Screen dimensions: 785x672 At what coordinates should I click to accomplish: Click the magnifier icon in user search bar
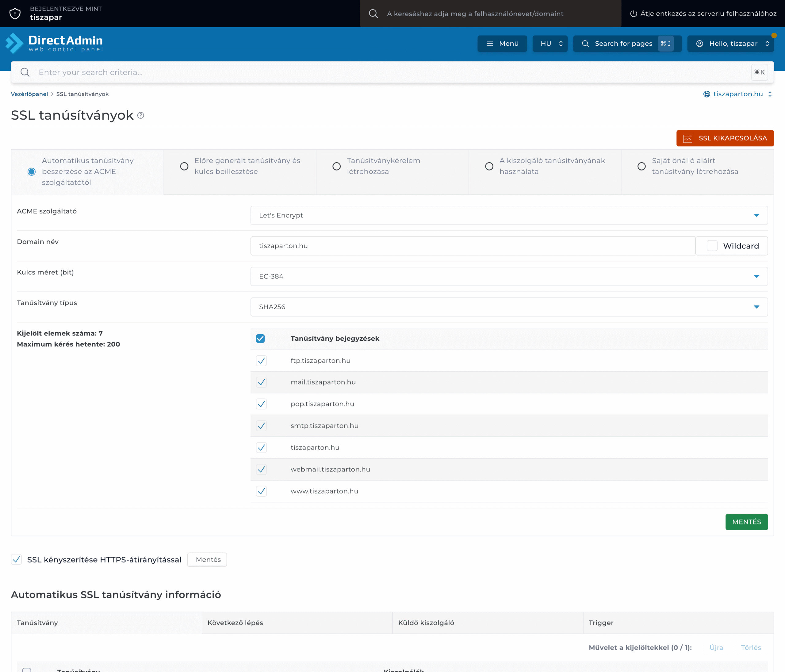pos(373,13)
